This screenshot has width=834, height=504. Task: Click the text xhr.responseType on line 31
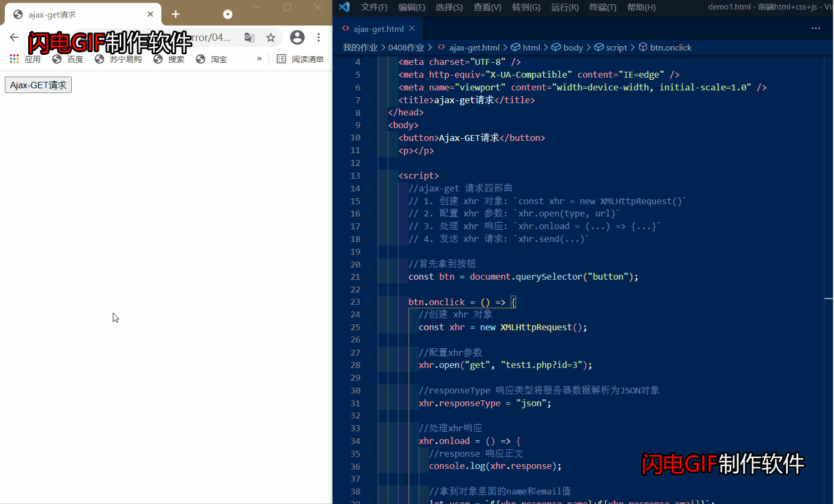pos(460,404)
